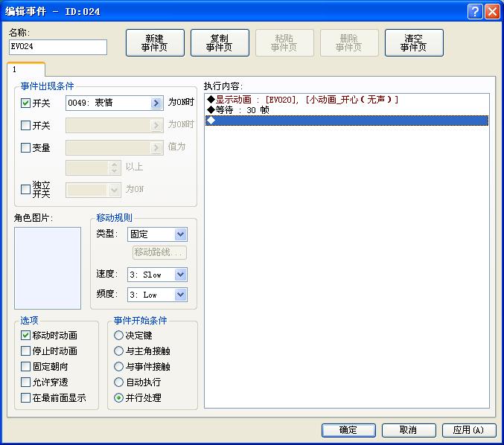
Task: Select 自动执行 start condition
Action: 118,382
